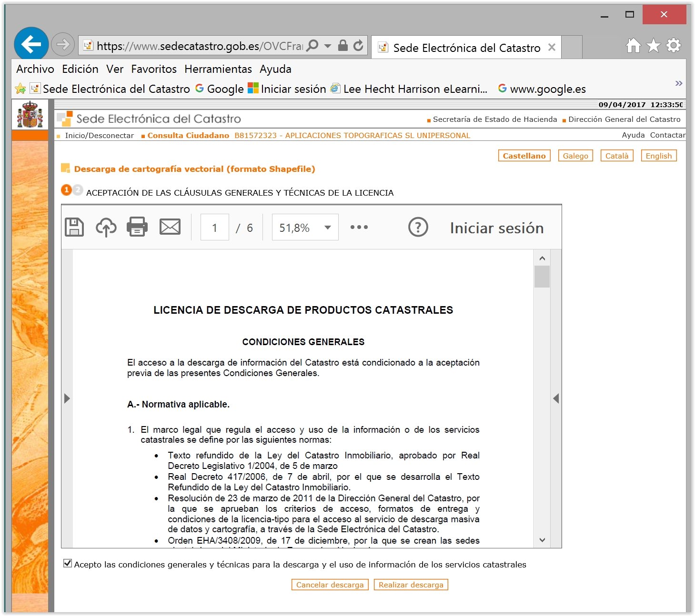Open the PDF more options ellipsis
Viewport: 695px width, 616px height.
[359, 227]
